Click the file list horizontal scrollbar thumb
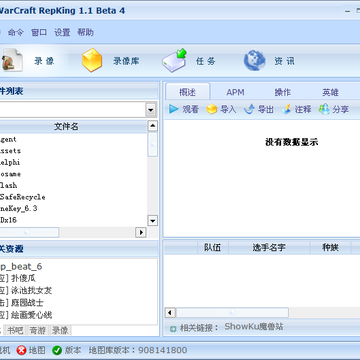Viewport: 360px width, 360px height. pos(29,232)
